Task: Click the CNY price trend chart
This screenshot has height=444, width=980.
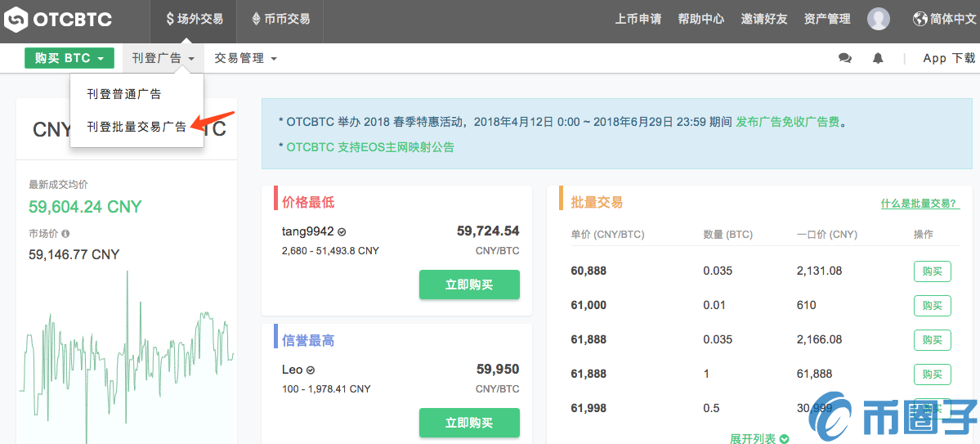Action: tap(127, 360)
